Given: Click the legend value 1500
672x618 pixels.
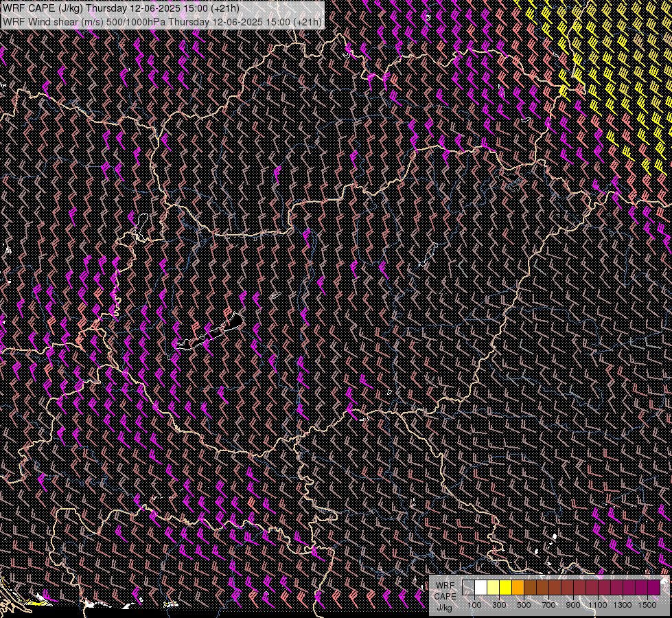Looking at the screenshot, I should (647, 605).
